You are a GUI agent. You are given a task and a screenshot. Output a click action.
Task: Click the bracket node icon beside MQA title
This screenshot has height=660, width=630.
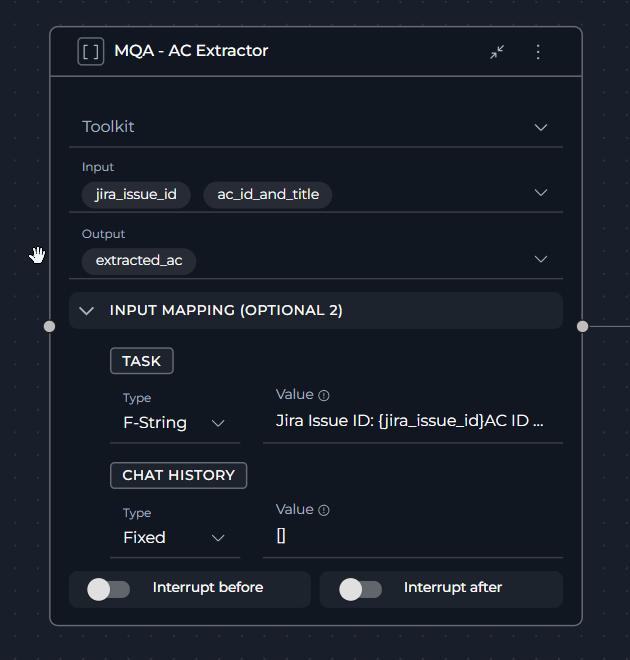(x=91, y=52)
